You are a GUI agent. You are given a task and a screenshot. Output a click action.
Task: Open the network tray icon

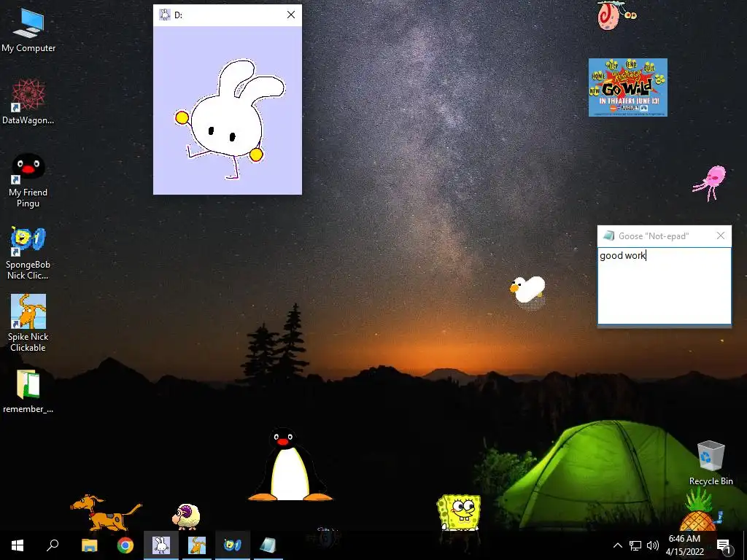[635, 545]
